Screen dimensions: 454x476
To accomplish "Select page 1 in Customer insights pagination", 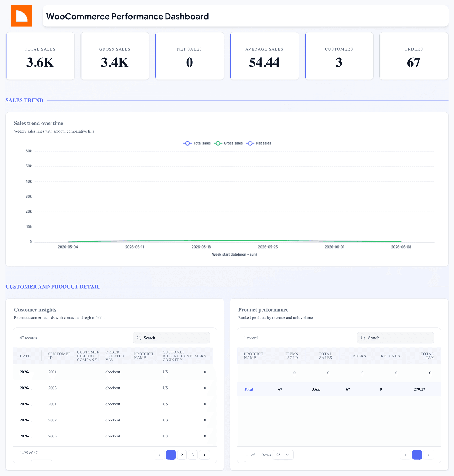I will (171, 455).
